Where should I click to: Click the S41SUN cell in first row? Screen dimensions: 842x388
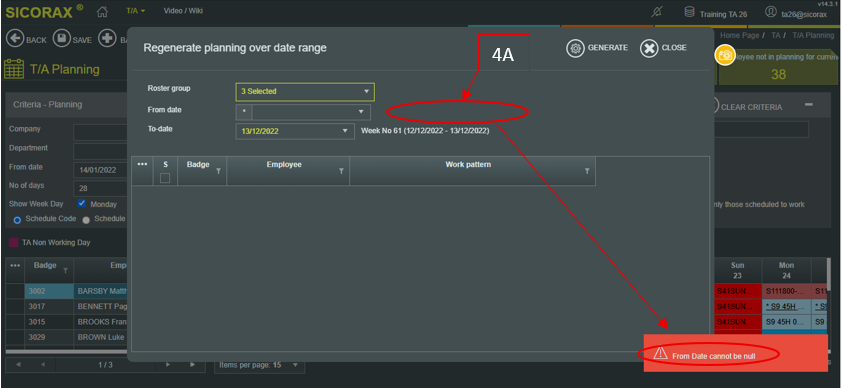click(738, 291)
